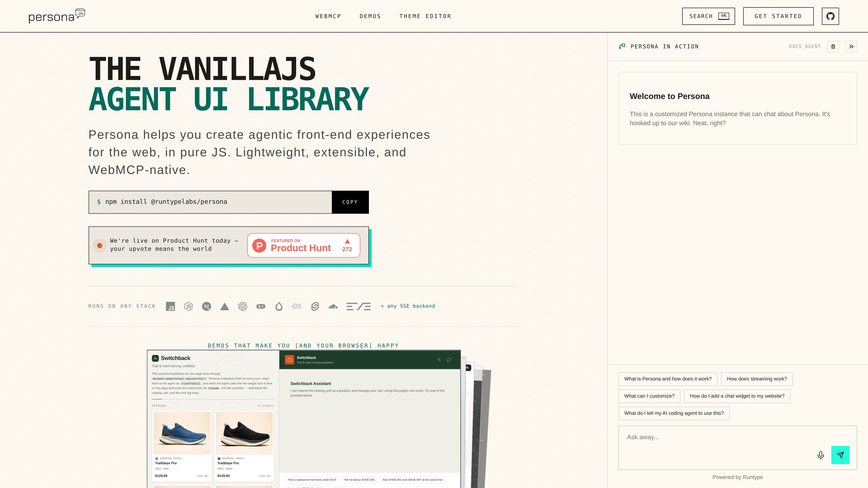Click the 'Switchback Assistant' title in demo

(311, 384)
